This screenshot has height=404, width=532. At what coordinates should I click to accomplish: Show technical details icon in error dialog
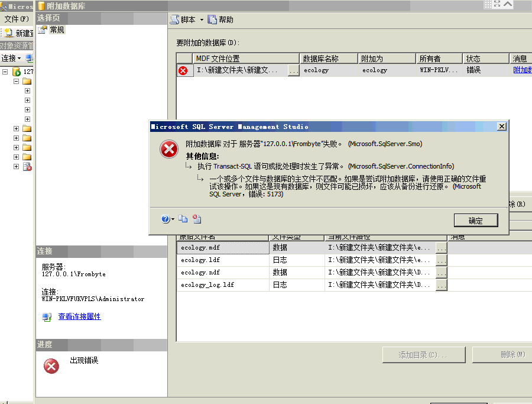click(197, 219)
